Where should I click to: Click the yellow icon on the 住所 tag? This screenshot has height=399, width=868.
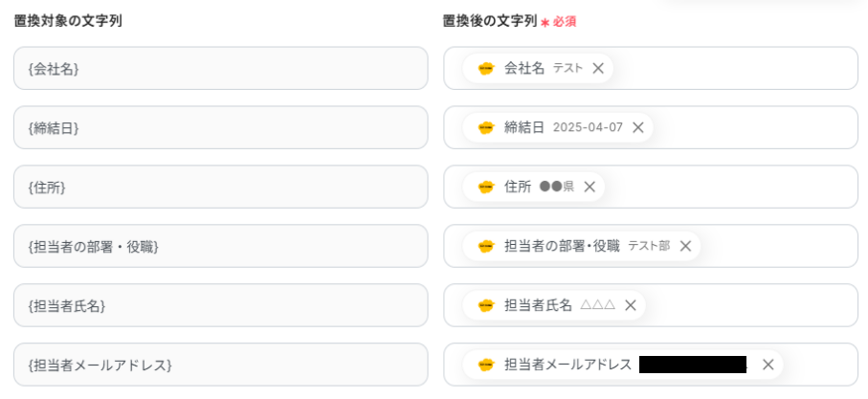click(486, 188)
